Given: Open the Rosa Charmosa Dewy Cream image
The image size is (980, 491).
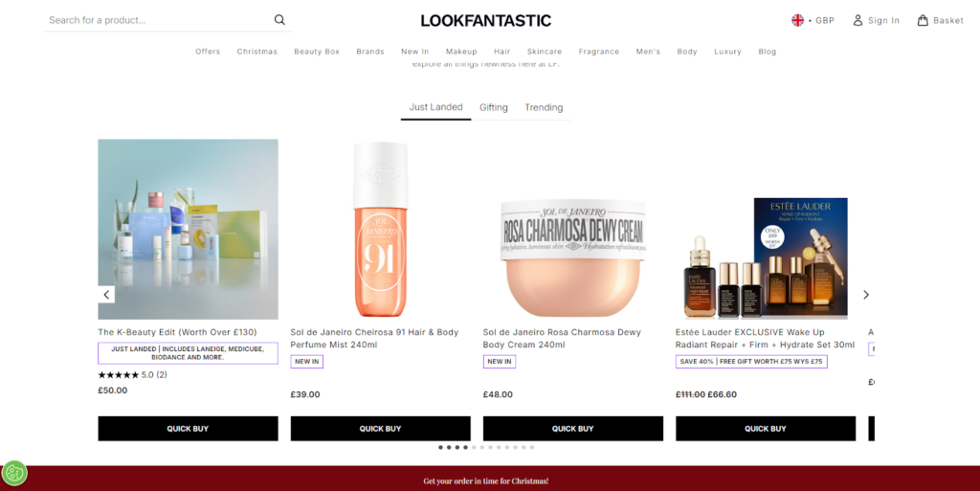Looking at the screenshot, I should (x=572, y=249).
